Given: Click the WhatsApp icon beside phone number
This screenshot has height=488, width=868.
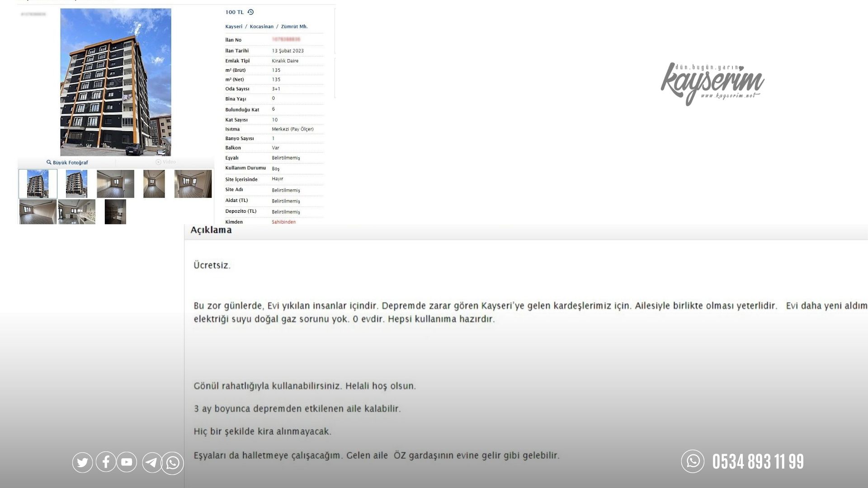Looking at the screenshot, I should pyautogui.click(x=693, y=461).
